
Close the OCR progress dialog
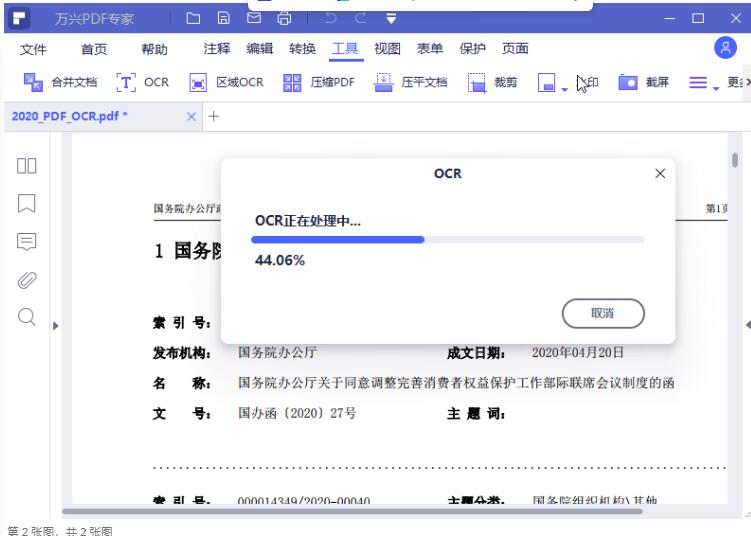coord(660,173)
